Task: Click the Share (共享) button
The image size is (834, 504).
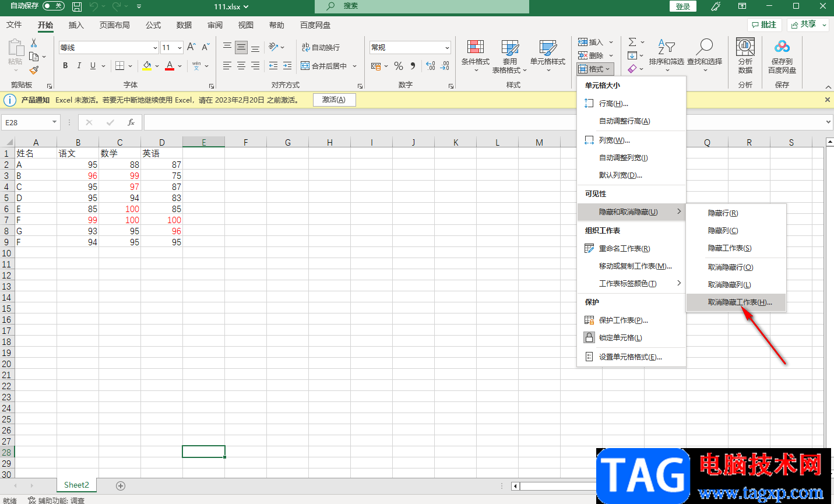Action: tap(808, 24)
